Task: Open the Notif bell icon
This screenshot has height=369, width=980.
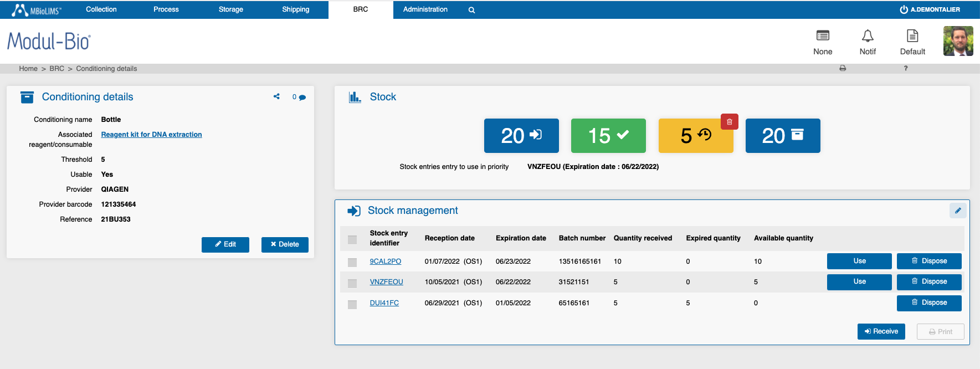Action: pos(868,37)
